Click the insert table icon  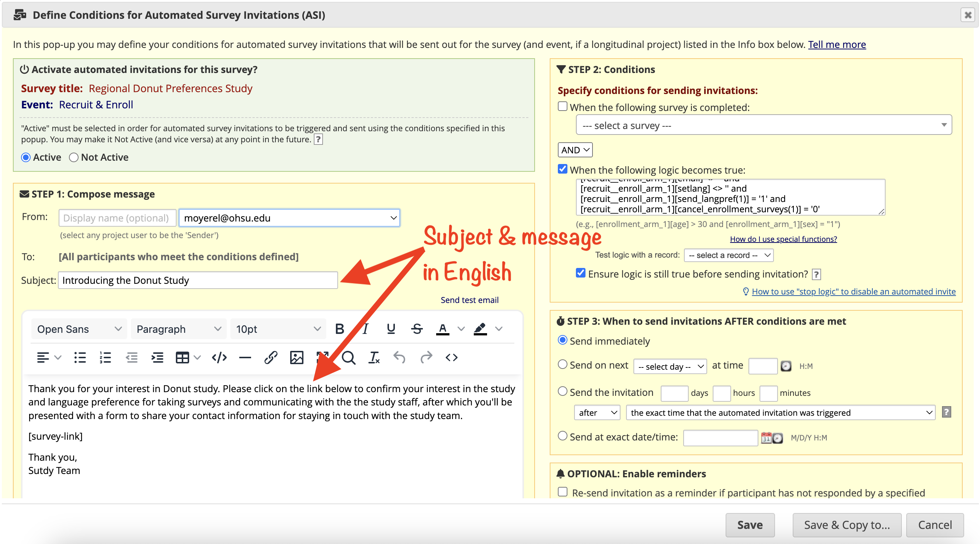182,358
